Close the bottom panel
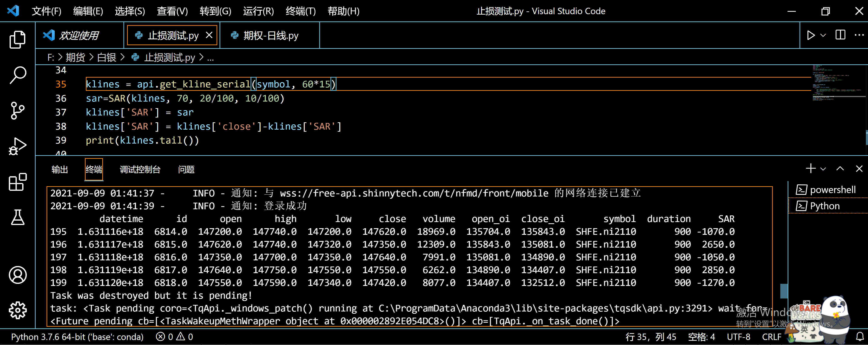The image size is (868, 345). coord(859,168)
